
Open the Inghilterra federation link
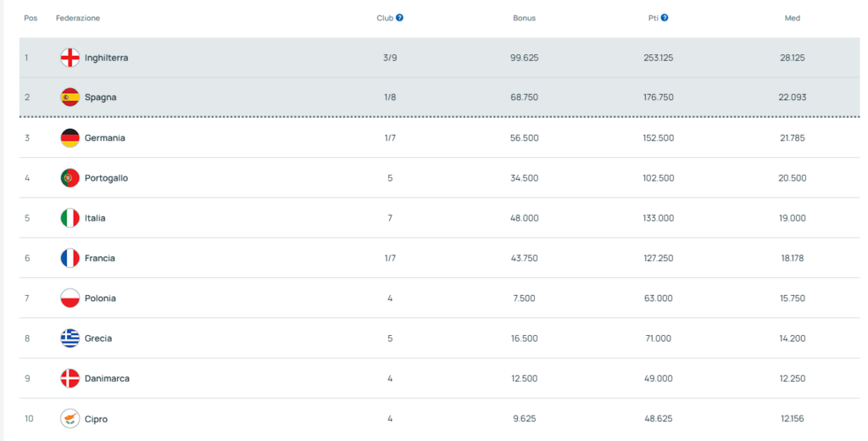[106, 58]
